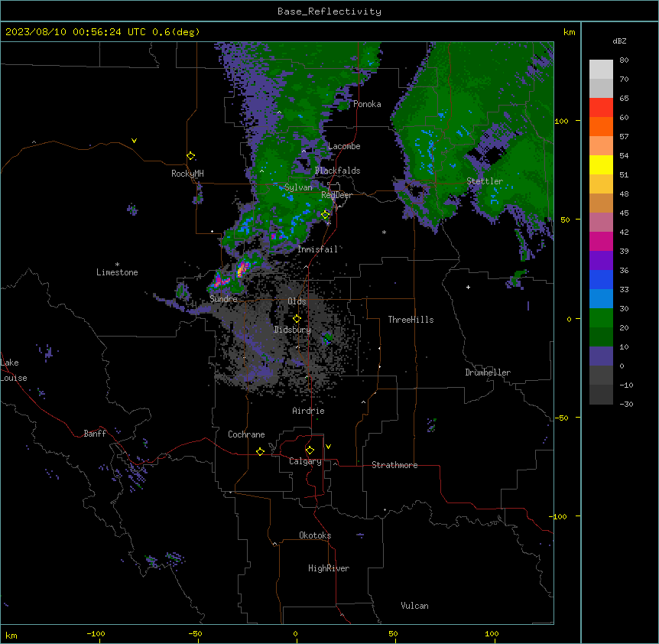Select the Sylvan label

pyautogui.click(x=298, y=187)
